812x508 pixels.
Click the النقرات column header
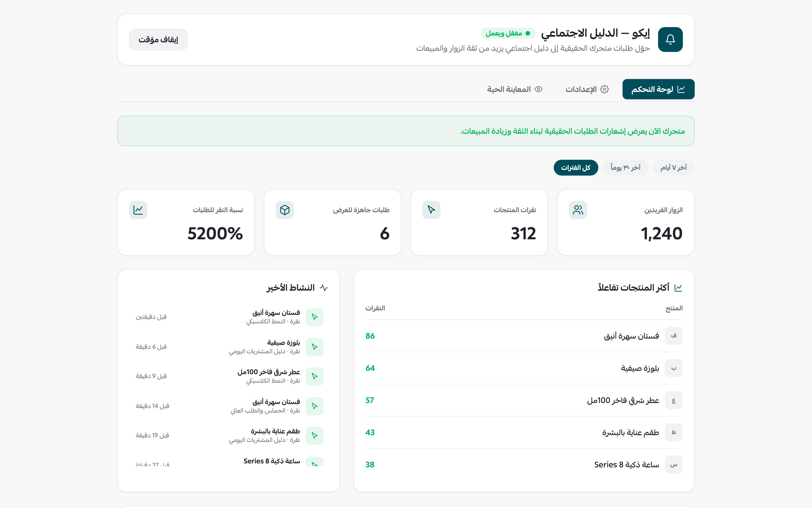click(x=375, y=308)
